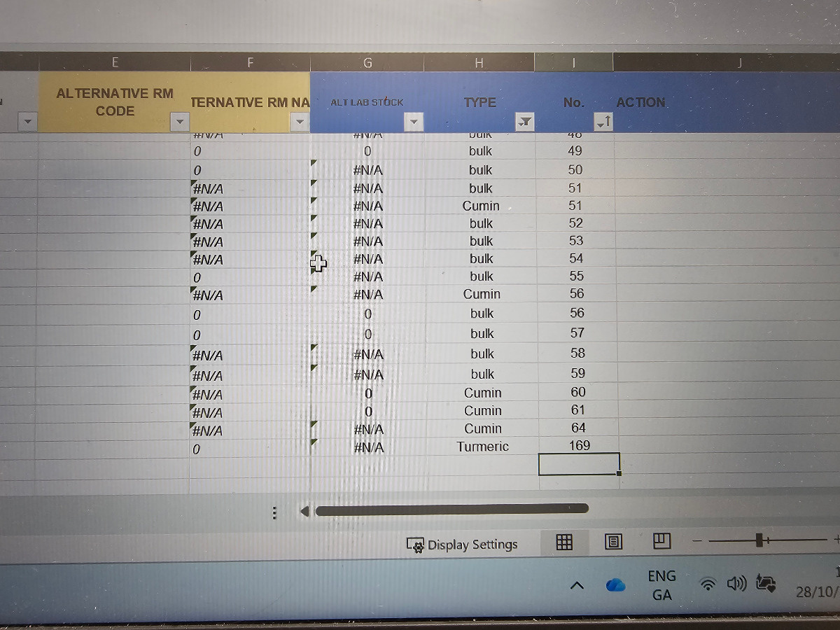Screen dimensions: 840x630
Task: Click the zoom slider handle
Action: coord(759,540)
